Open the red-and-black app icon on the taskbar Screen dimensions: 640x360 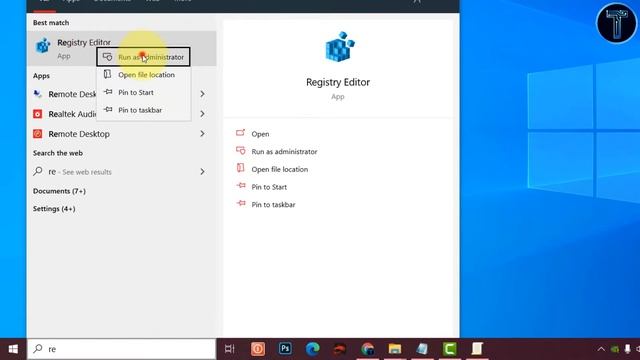tap(340, 349)
